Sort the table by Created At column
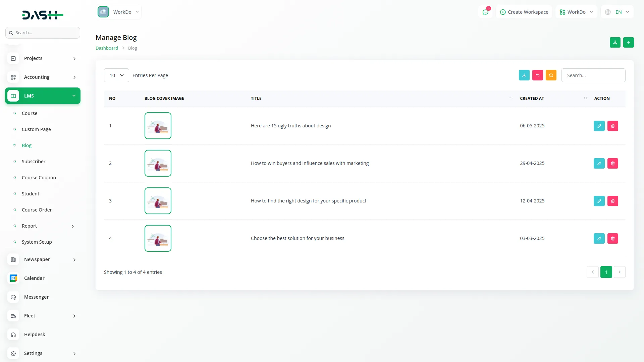Image resolution: width=644 pixels, height=362 pixels. tap(532, 99)
